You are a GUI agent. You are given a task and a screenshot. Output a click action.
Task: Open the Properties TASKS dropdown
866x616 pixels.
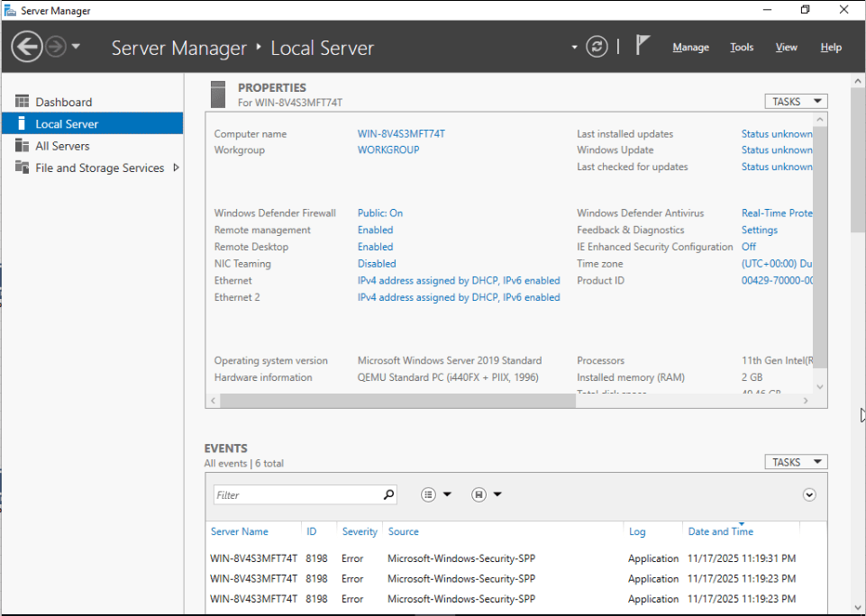click(796, 102)
